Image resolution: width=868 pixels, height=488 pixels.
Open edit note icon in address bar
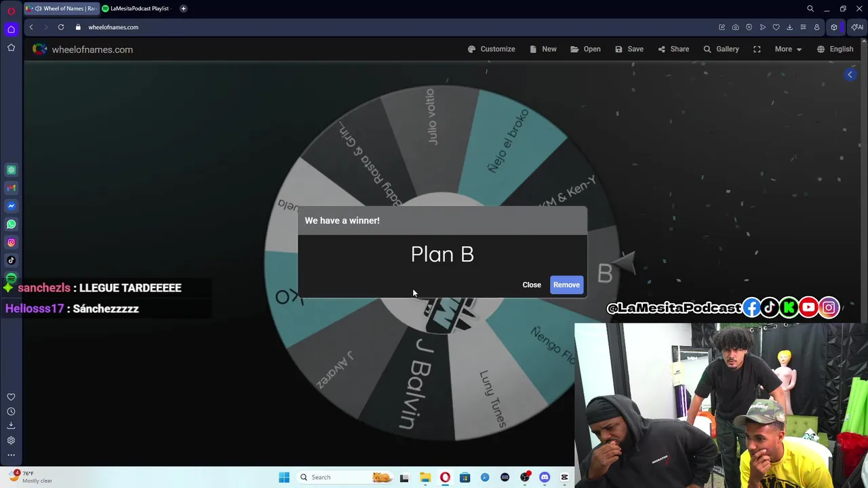722,27
